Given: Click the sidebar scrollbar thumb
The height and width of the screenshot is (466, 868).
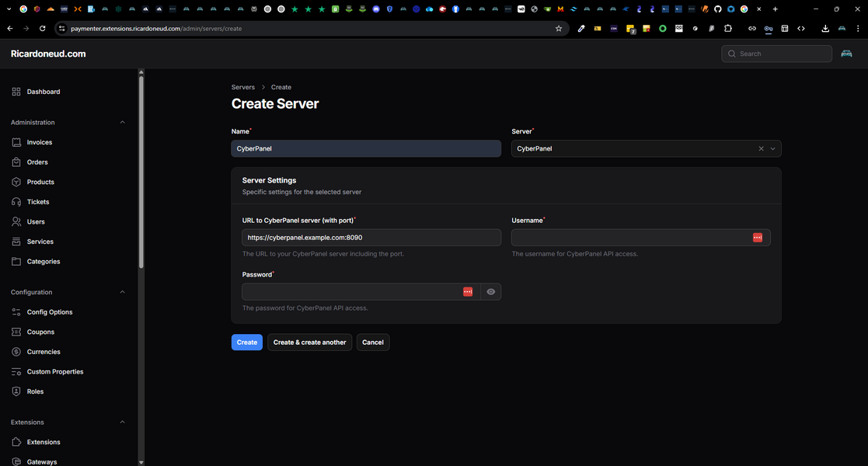Looking at the screenshot, I should [141, 172].
